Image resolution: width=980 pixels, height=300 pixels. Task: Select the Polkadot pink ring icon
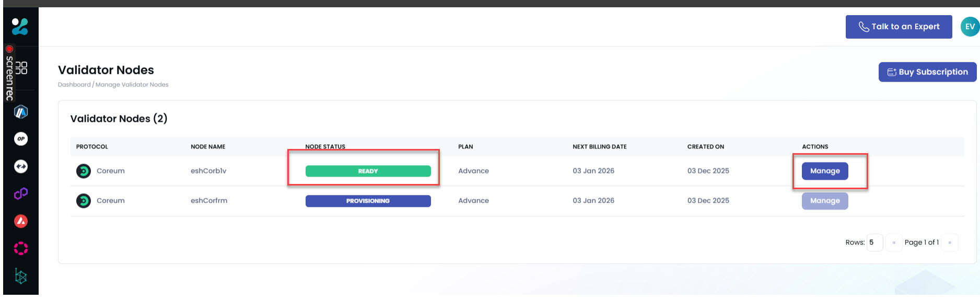point(21,248)
